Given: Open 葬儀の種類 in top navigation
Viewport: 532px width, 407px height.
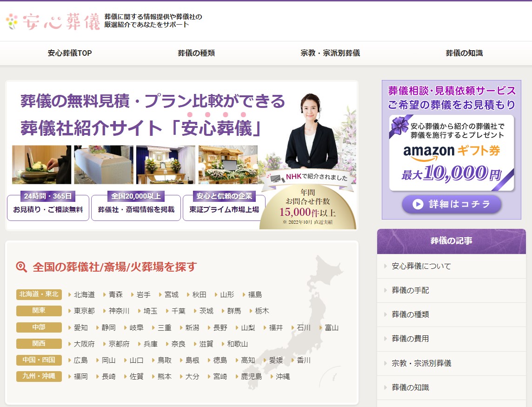Looking at the screenshot, I should [196, 53].
